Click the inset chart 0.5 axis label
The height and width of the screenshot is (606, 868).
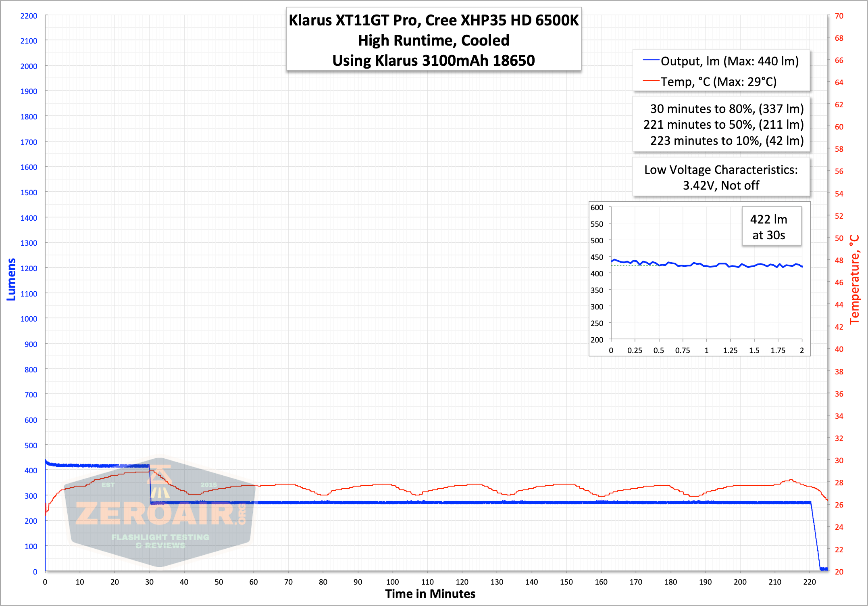click(659, 350)
